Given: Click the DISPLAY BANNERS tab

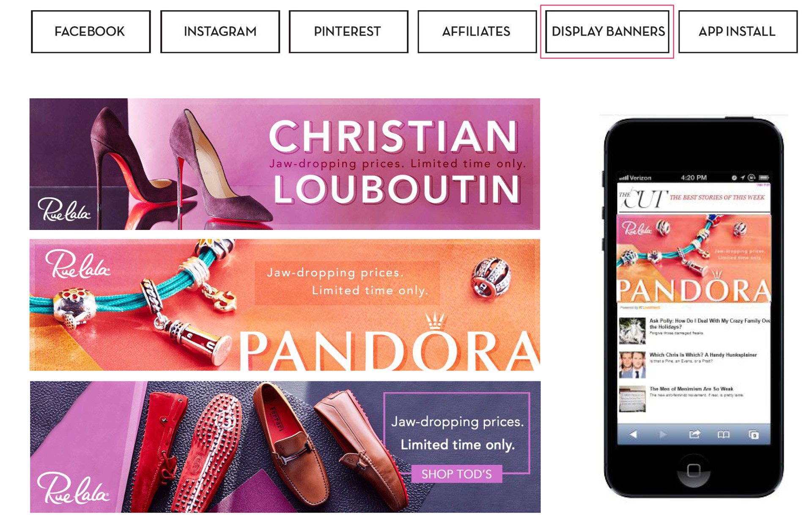Looking at the screenshot, I should [x=607, y=32].
